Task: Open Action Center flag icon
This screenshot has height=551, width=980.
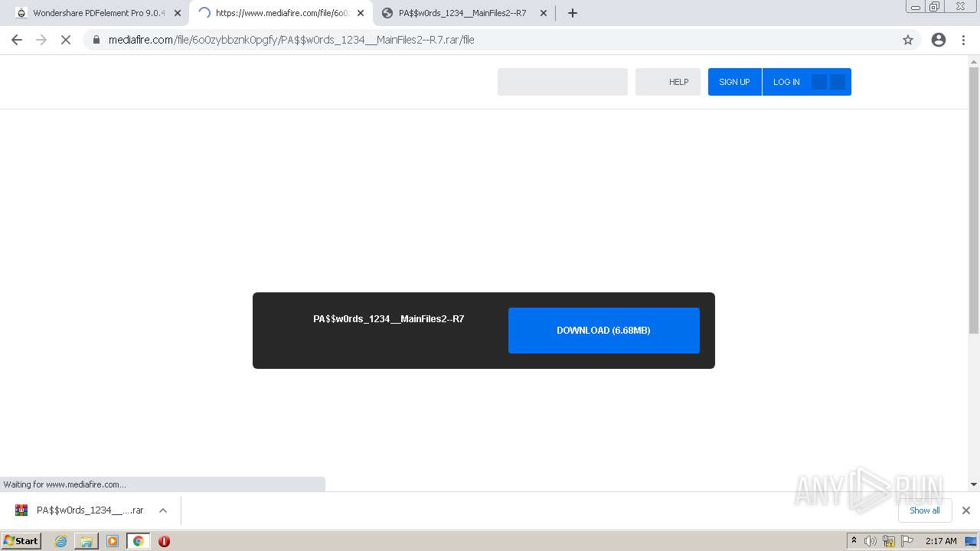Action: [907, 541]
